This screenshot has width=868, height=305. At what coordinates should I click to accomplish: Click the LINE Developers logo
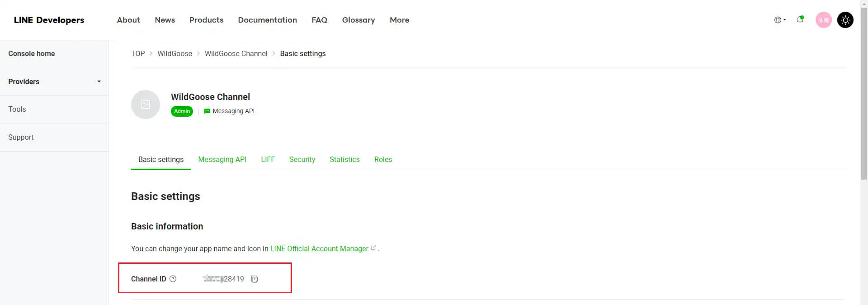tap(49, 20)
